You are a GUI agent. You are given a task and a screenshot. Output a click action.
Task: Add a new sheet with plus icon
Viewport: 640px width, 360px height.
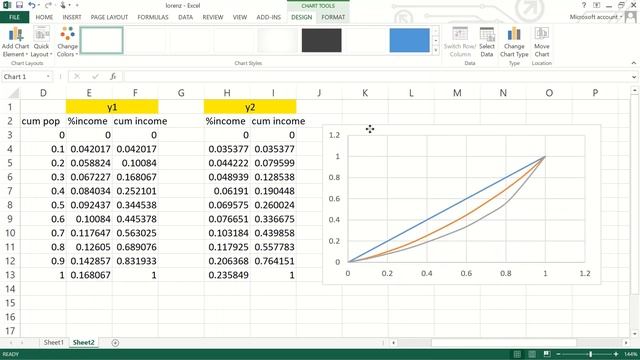coord(115,343)
